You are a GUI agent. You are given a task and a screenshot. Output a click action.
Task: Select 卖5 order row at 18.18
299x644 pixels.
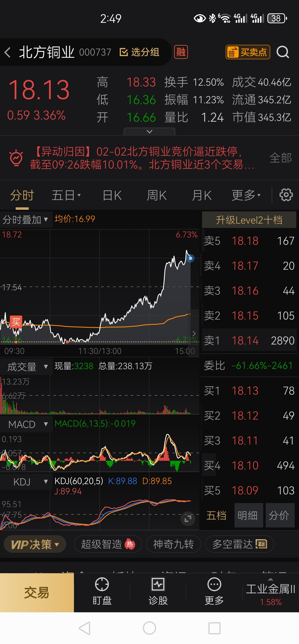pos(249,241)
